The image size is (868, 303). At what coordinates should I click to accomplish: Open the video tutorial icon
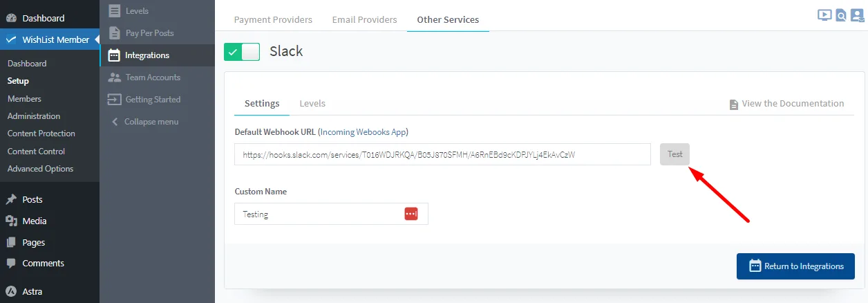(824, 15)
